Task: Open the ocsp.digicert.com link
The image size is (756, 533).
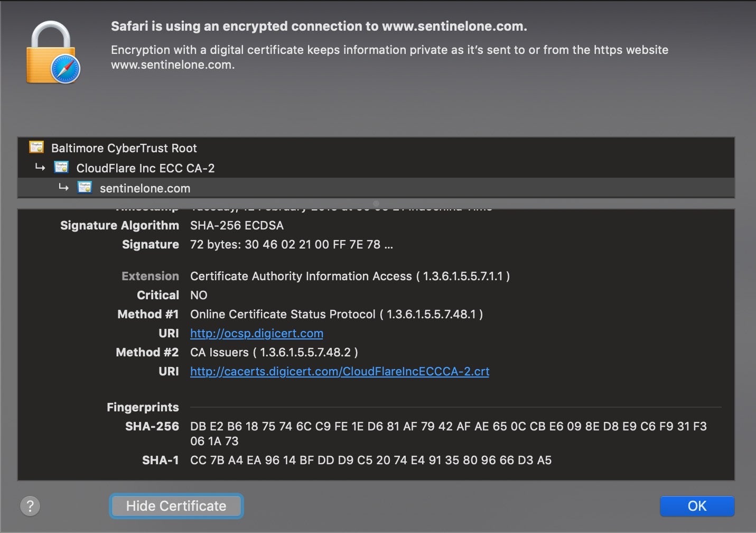Action: pos(257,334)
